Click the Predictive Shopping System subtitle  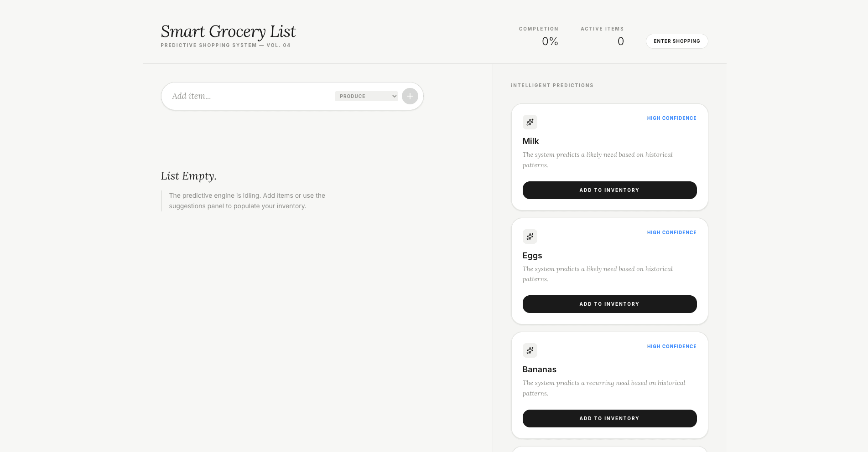pyautogui.click(x=225, y=45)
